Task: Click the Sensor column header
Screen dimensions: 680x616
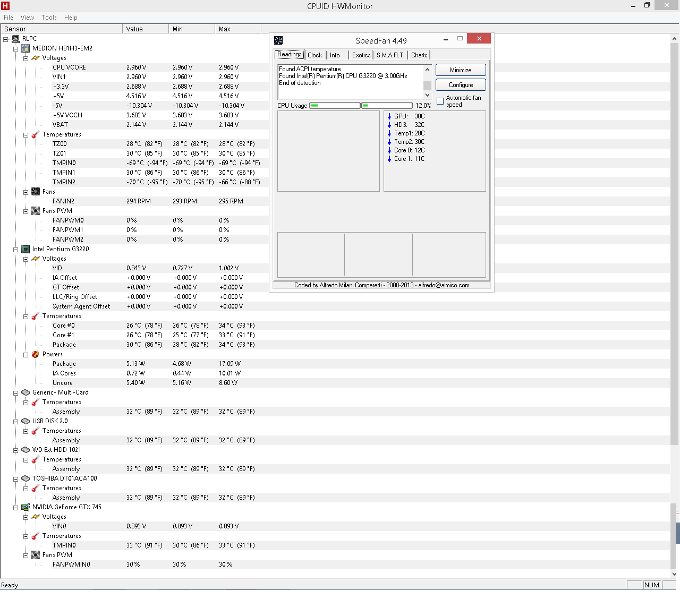Action: 61,29
